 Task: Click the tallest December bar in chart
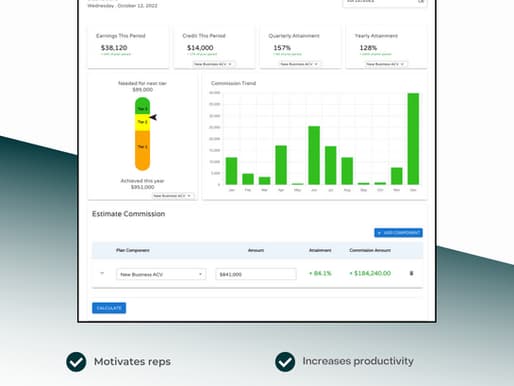413,139
